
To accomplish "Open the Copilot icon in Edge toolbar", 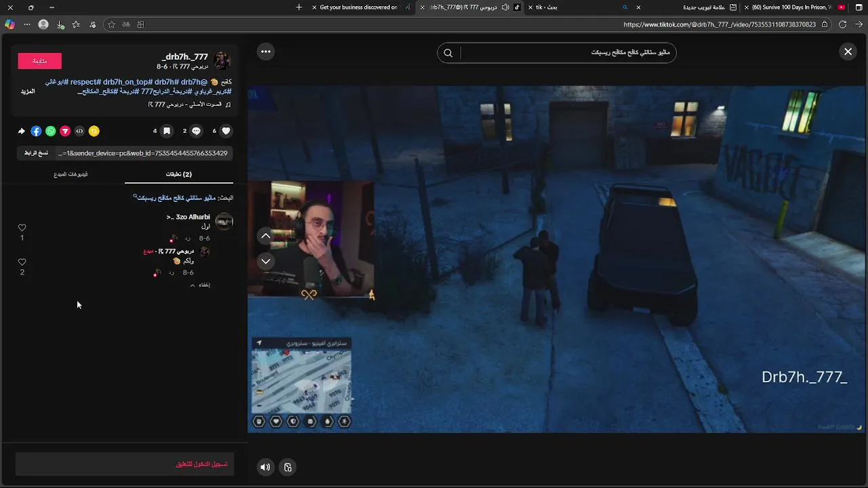I will tap(9, 24).
